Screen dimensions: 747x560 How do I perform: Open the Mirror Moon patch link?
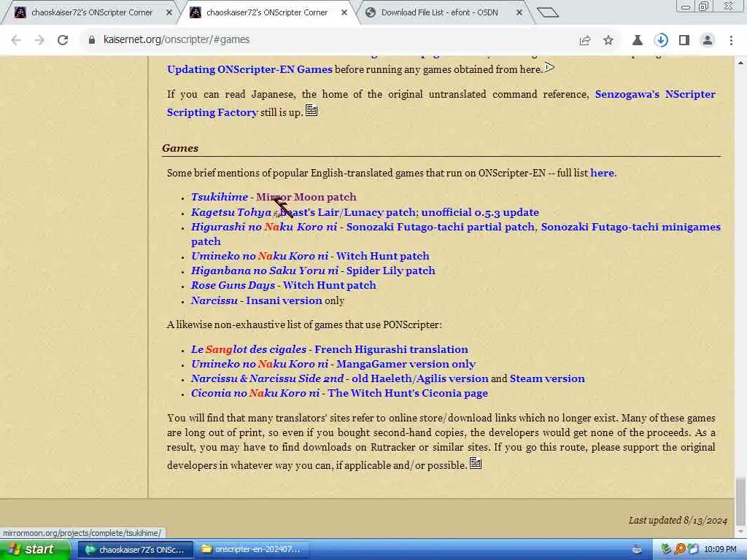click(x=306, y=197)
